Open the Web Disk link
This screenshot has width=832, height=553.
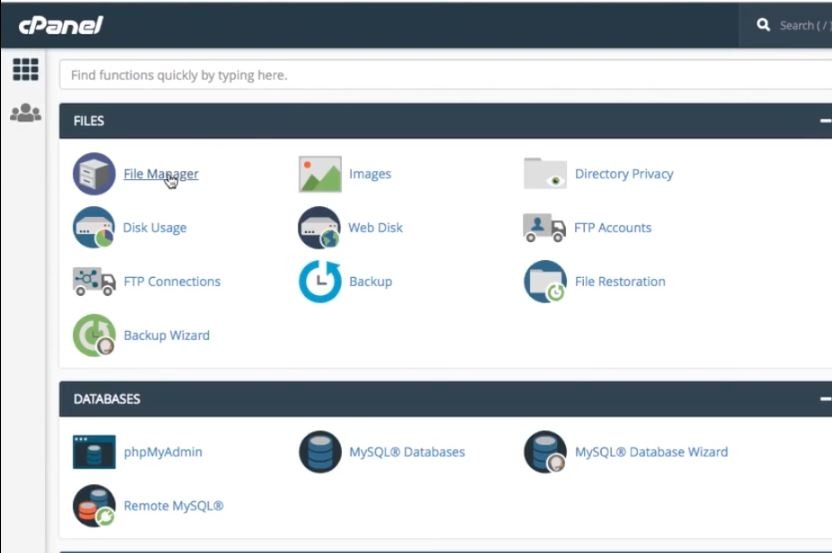pos(375,228)
